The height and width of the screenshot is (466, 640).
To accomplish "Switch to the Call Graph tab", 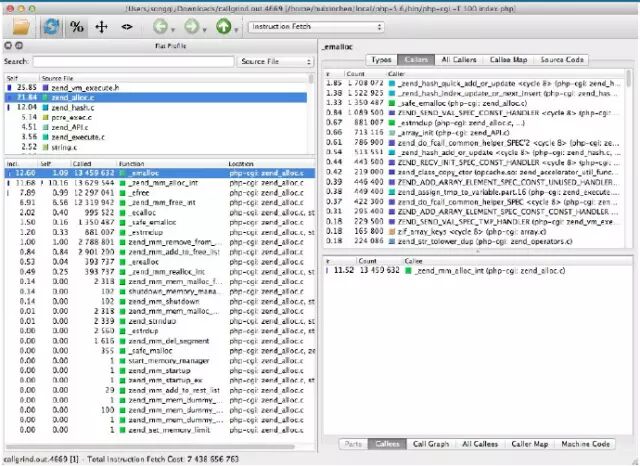I will (x=431, y=444).
